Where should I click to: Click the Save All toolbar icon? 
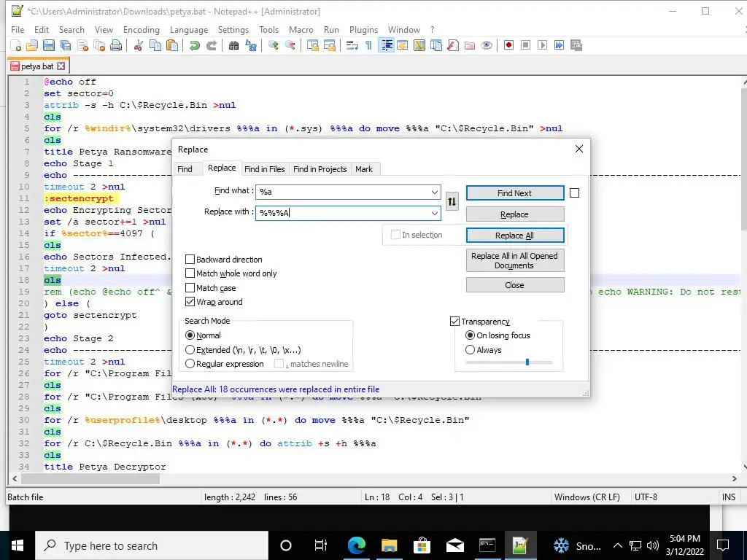(65, 46)
